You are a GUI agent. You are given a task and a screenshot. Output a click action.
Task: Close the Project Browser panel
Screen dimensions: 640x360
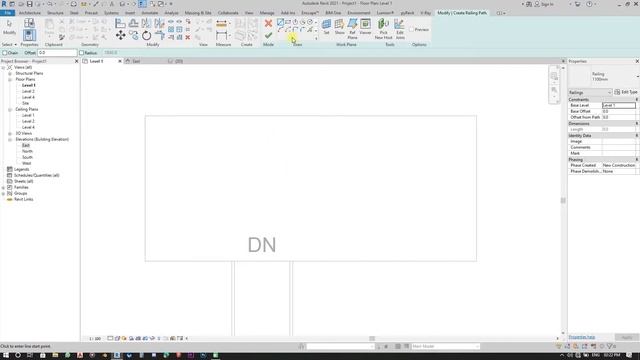click(x=76, y=61)
